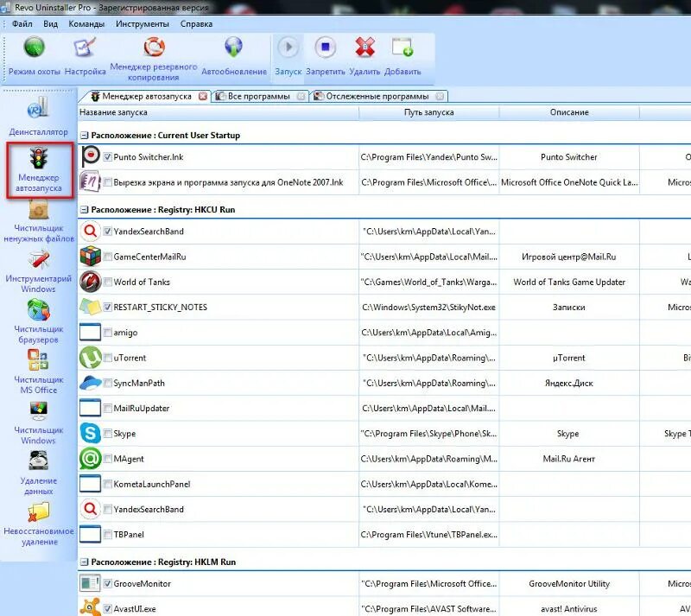Check the MAgent startup checkbox
691x616 pixels.
coord(107,459)
